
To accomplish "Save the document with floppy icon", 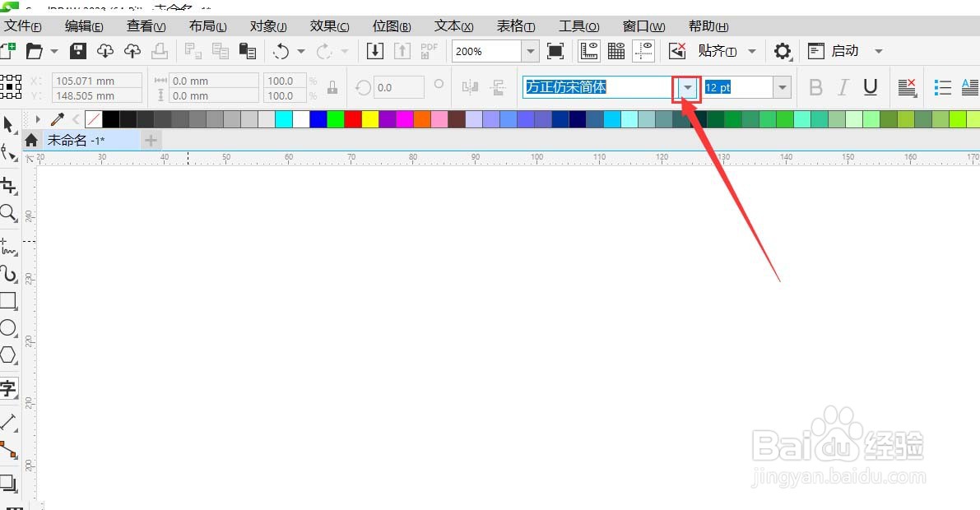I will click(x=78, y=51).
